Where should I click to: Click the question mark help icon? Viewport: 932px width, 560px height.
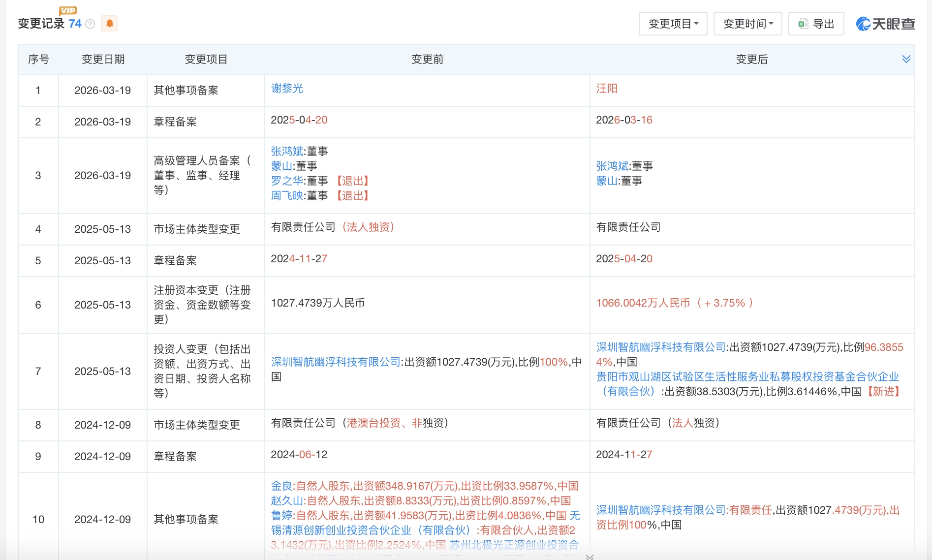click(90, 24)
